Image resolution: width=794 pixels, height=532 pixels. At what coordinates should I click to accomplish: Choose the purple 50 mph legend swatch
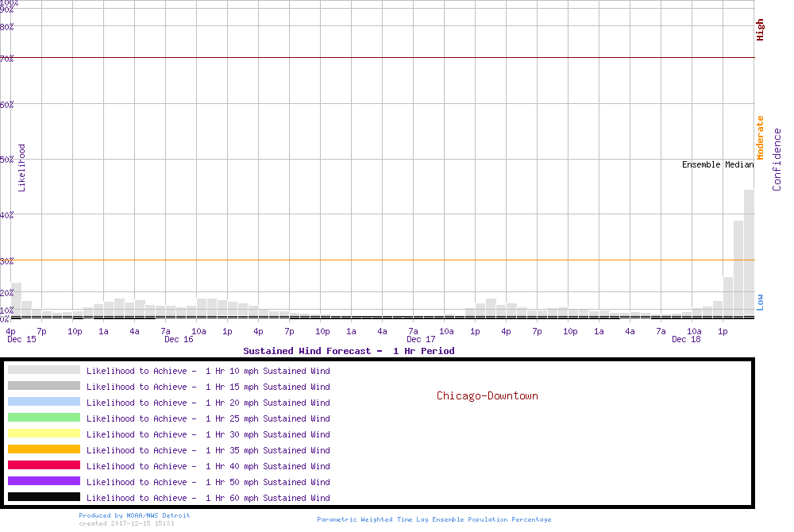click(44, 481)
